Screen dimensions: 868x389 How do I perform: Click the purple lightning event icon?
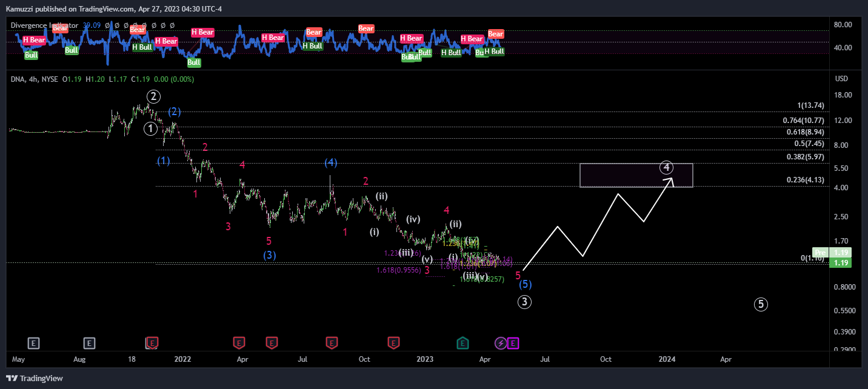coord(501,344)
